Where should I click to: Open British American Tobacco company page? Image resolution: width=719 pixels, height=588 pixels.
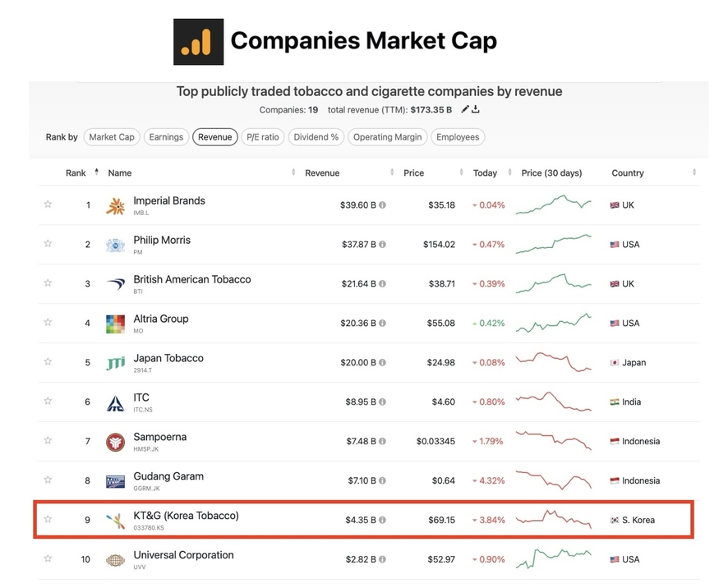[x=192, y=279]
